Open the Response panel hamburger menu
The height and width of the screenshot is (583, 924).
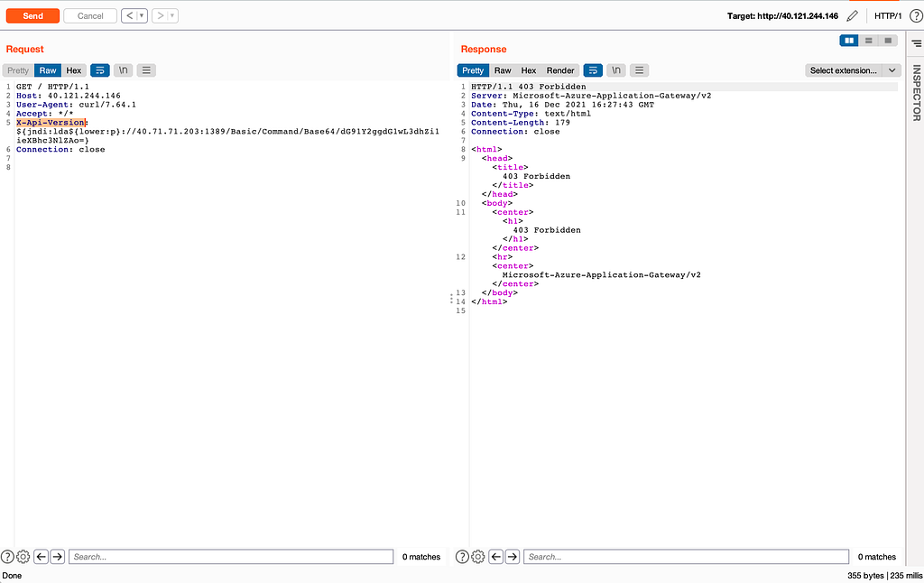pyautogui.click(x=640, y=70)
